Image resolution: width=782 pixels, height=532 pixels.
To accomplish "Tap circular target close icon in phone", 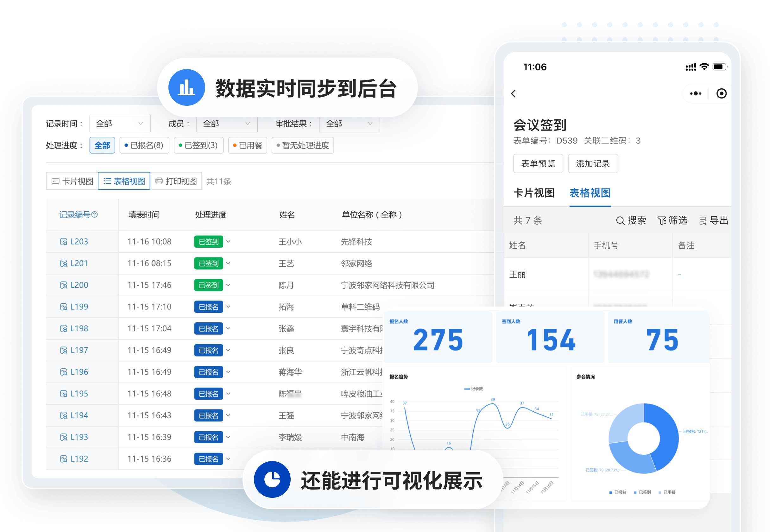I will [721, 93].
